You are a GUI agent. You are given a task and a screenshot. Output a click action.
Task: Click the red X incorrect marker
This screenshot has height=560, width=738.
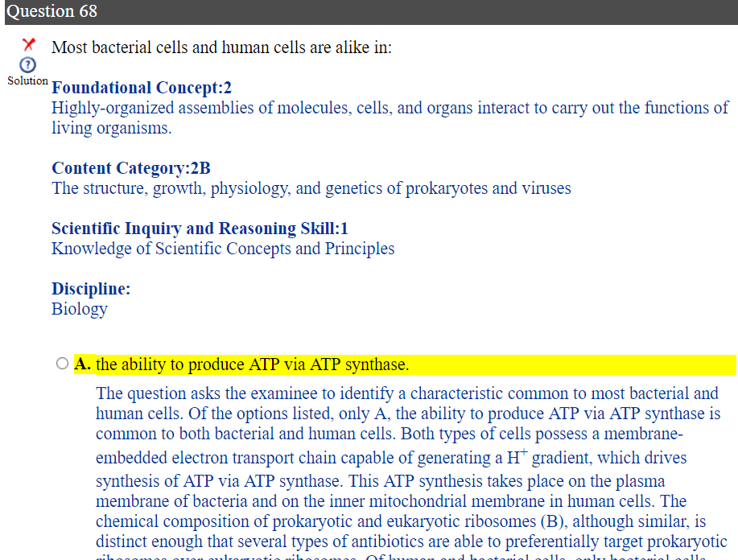[30, 44]
